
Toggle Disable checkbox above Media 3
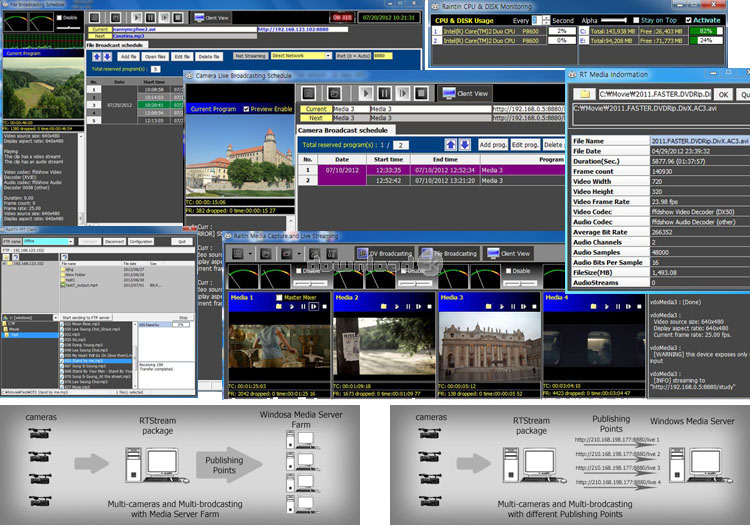tap(508, 271)
